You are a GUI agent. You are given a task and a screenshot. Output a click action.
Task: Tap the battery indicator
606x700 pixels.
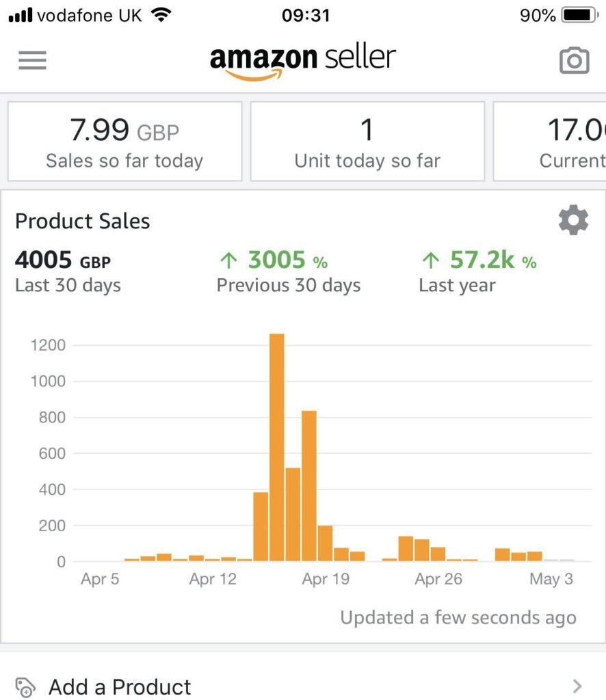pyautogui.click(x=579, y=15)
